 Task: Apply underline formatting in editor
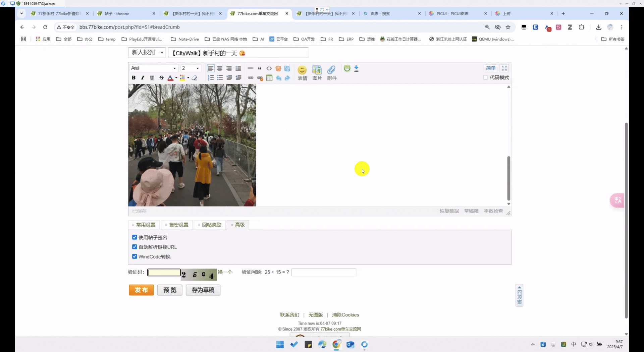152,78
